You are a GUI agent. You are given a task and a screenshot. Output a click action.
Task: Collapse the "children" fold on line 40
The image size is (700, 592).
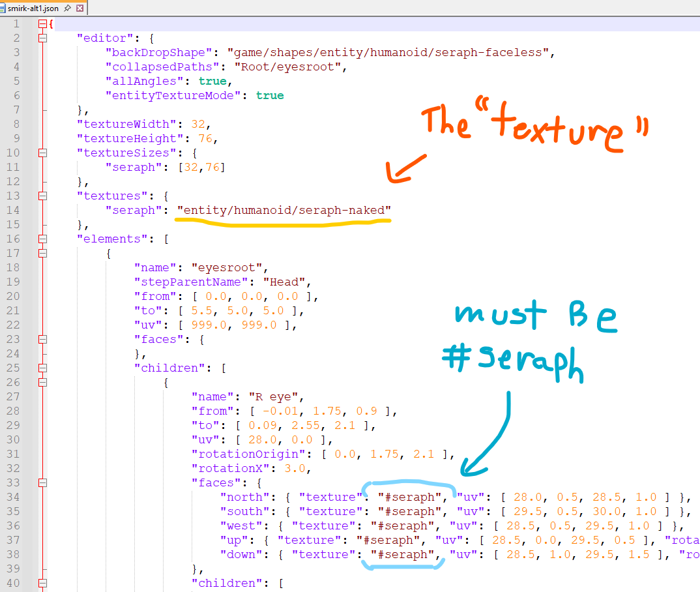tap(43, 584)
